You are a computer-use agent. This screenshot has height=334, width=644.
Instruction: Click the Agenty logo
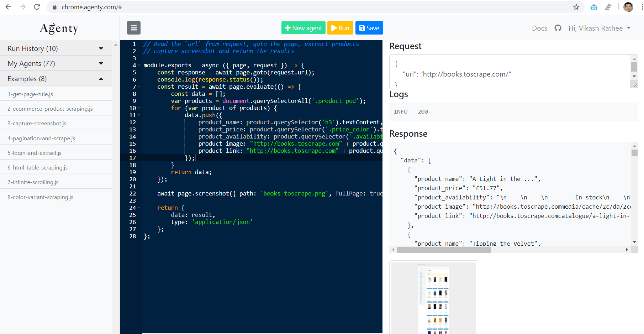(59, 28)
